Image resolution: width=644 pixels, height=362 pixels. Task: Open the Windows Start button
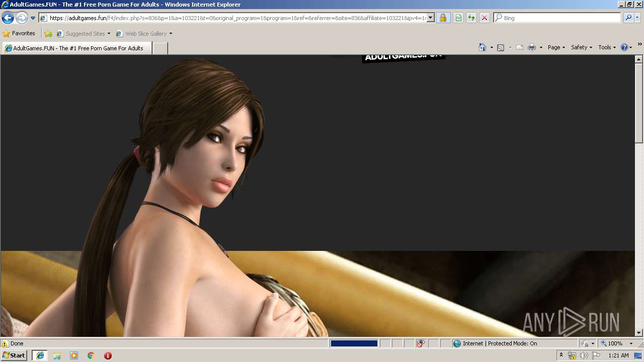(x=14, y=355)
